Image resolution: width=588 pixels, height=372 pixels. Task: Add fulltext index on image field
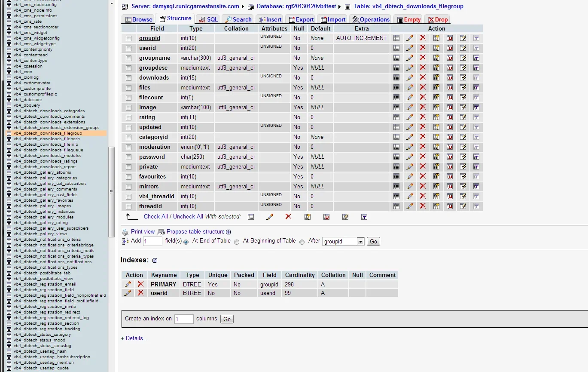click(476, 107)
